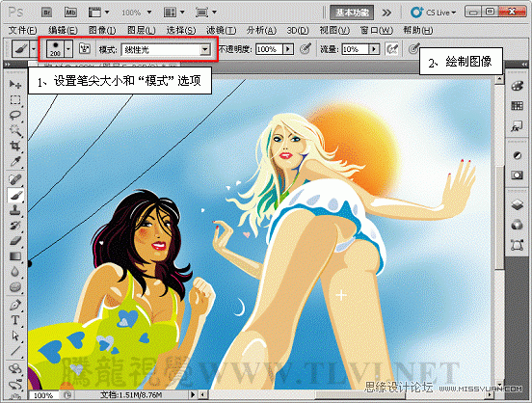
Task: Open the 图像(I) menu
Action: coord(102,31)
